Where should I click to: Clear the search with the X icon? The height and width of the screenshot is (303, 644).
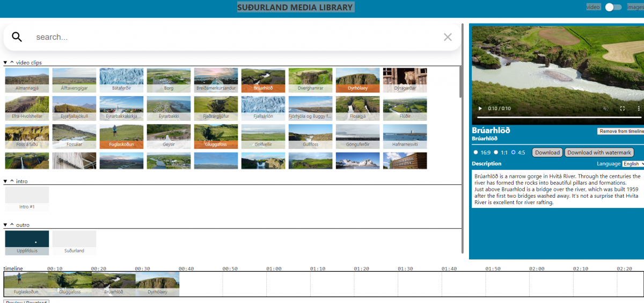click(x=448, y=37)
